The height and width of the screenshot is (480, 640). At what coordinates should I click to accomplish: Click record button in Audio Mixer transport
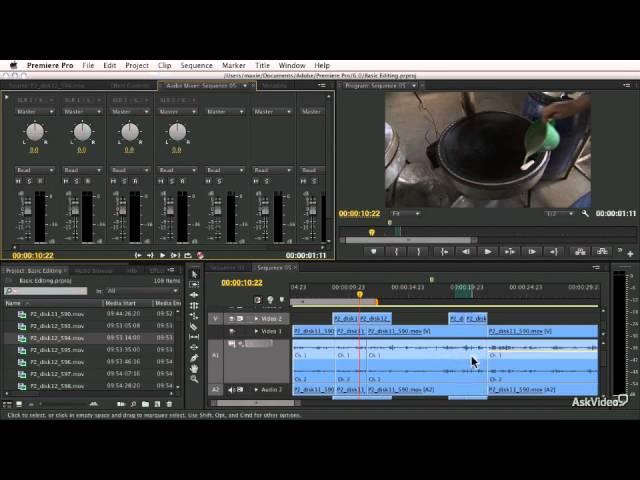click(200, 255)
